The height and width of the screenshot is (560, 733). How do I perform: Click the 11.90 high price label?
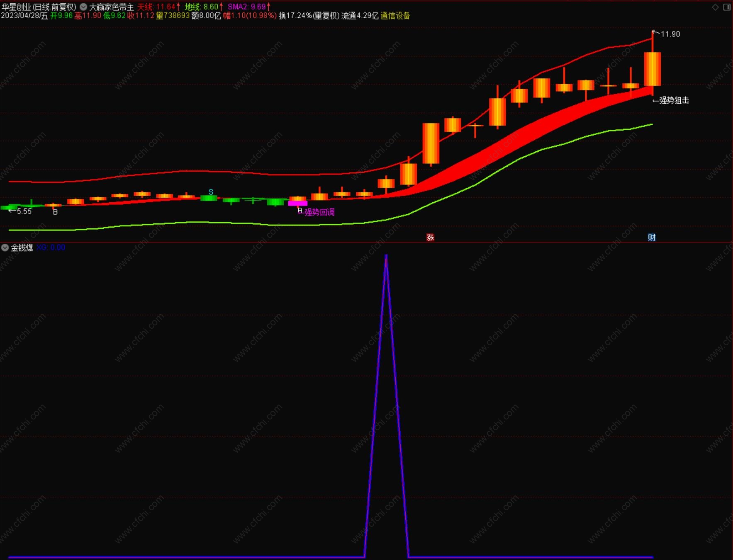click(670, 34)
